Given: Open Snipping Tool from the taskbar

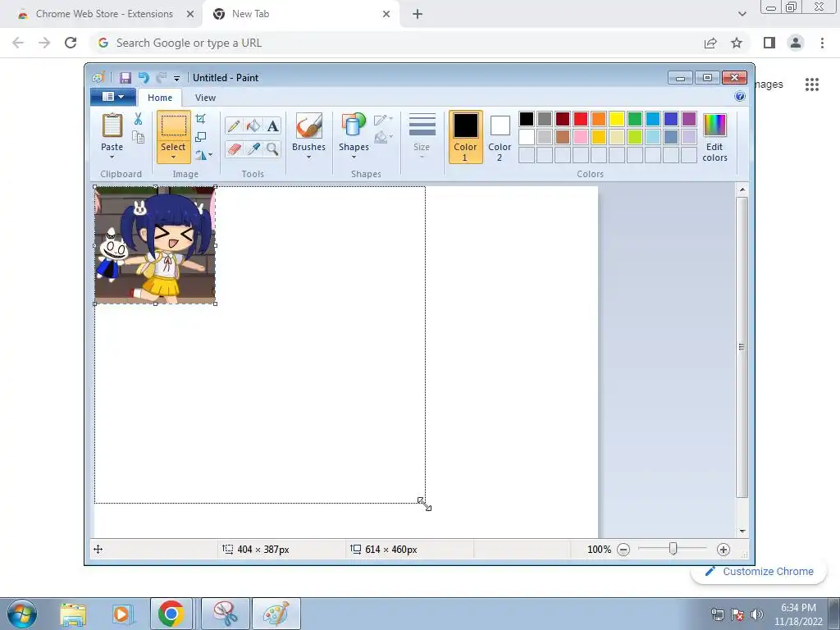Looking at the screenshot, I should 226,614.
